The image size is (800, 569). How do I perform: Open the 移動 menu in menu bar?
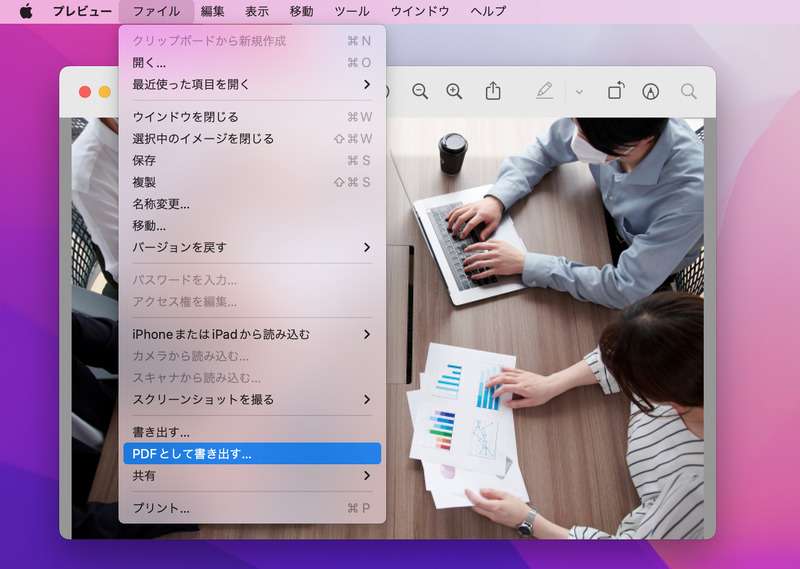[x=301, y=11]
